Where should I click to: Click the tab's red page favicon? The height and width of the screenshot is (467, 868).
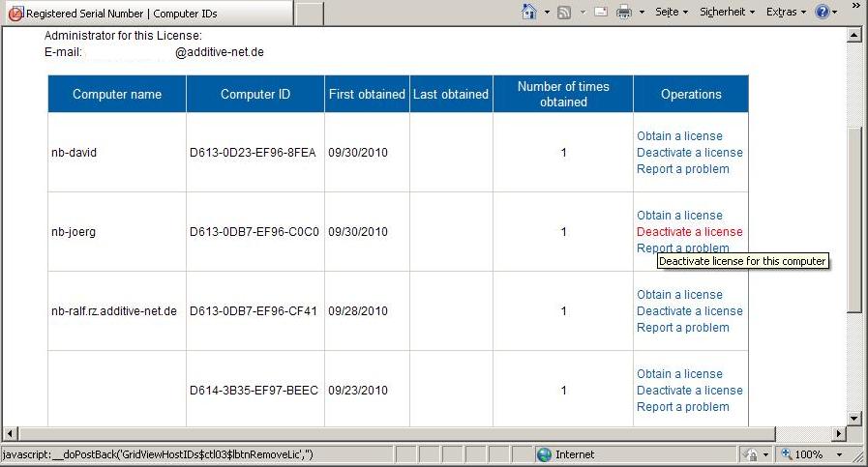pyautogui.click(x=15, y=14)
